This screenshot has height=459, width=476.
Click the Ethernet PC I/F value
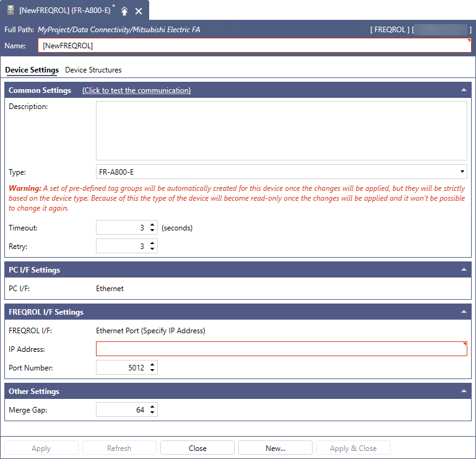tap(110, 289)
